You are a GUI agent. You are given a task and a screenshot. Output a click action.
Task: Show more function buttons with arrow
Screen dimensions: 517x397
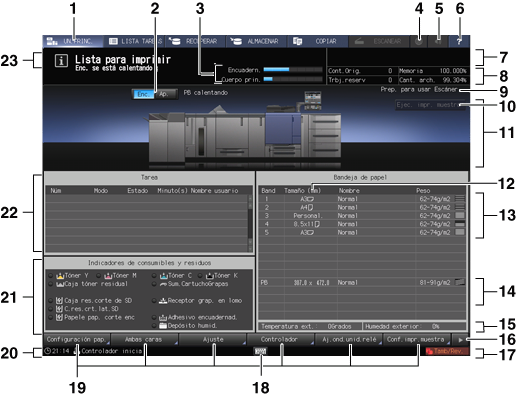[460, 340]
